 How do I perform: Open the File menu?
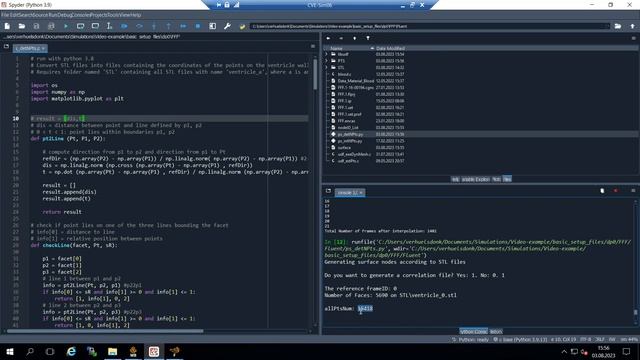click(5, 15)
